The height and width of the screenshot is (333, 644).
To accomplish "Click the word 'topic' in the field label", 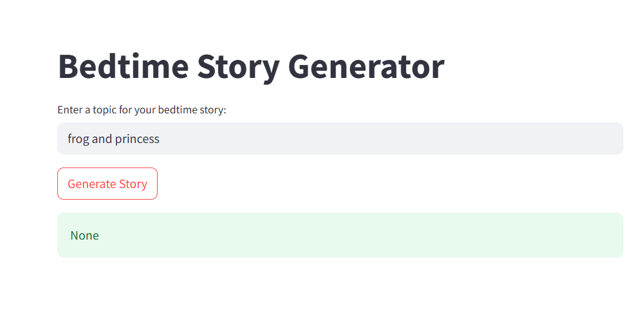I will click(x=104, y=110).
